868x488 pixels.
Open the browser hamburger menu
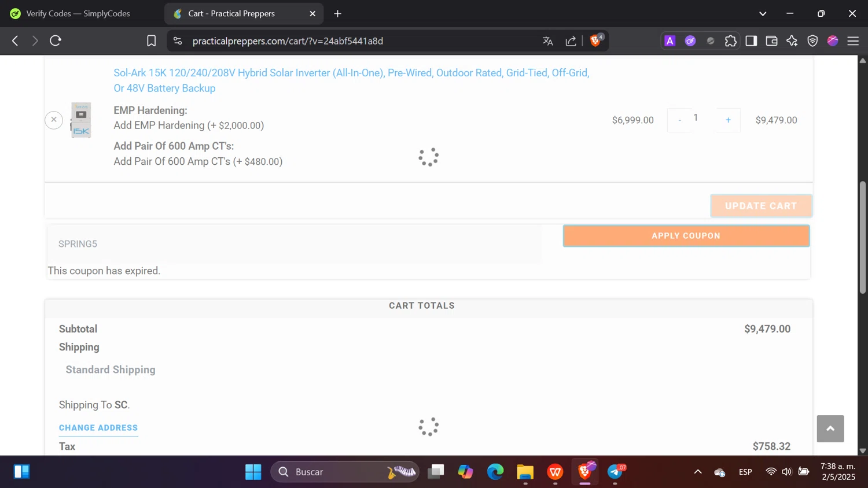[853, 40]
